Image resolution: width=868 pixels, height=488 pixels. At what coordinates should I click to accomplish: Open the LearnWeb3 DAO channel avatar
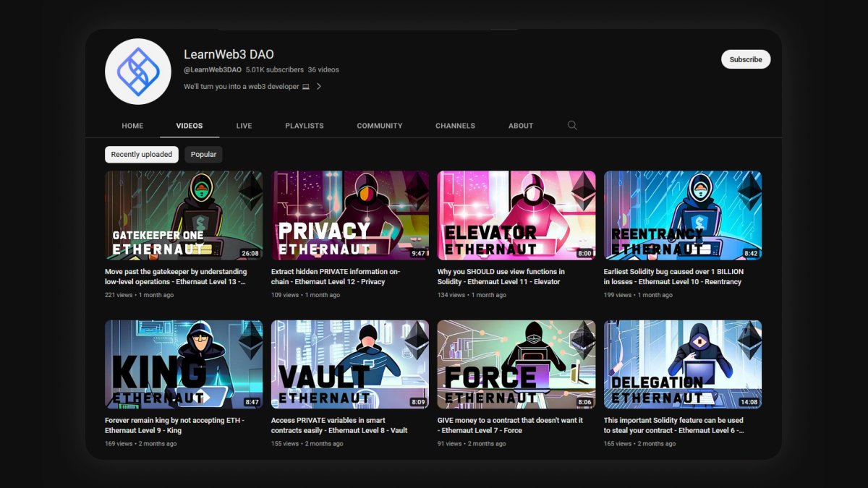pos(137,72)
